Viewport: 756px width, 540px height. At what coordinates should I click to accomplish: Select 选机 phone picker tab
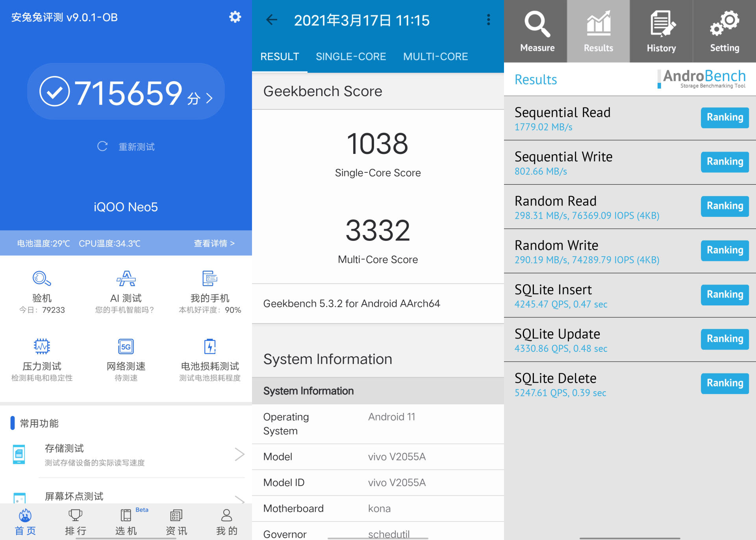[126, 522]
